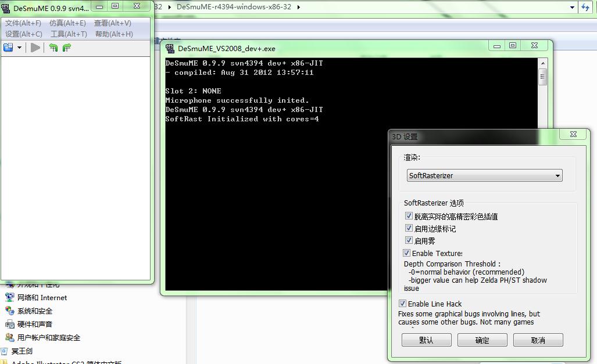Expand the arrow after DeSmuME-r4394-windows-x86-32 breadcrumb

(299, 7)
